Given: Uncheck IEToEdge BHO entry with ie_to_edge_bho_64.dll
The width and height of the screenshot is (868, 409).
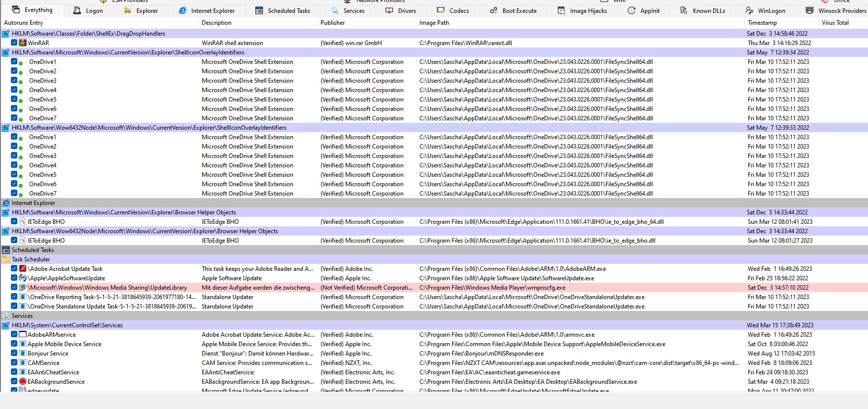Looking at the screenshot, I should pyautogui.click(x=14, y=221).
